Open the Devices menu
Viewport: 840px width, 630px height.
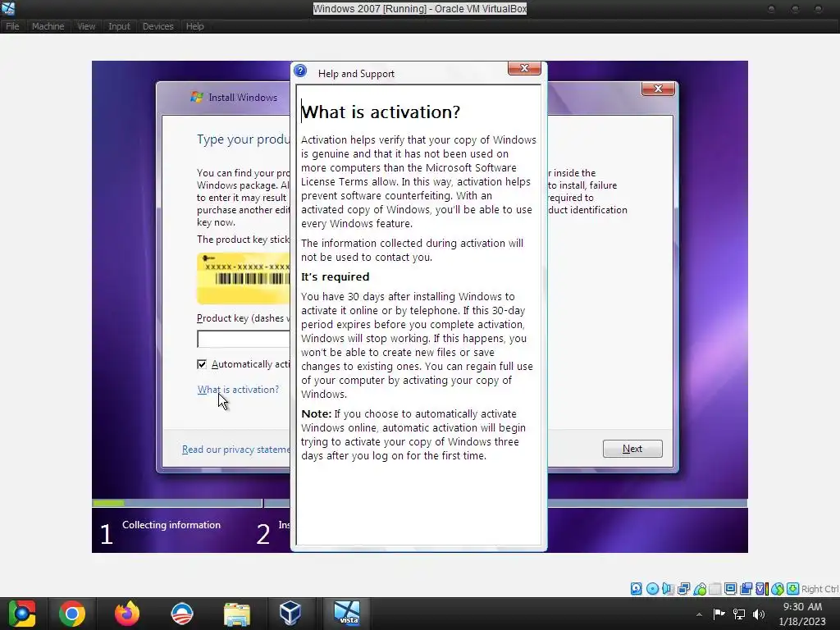[x=157, y=26]
